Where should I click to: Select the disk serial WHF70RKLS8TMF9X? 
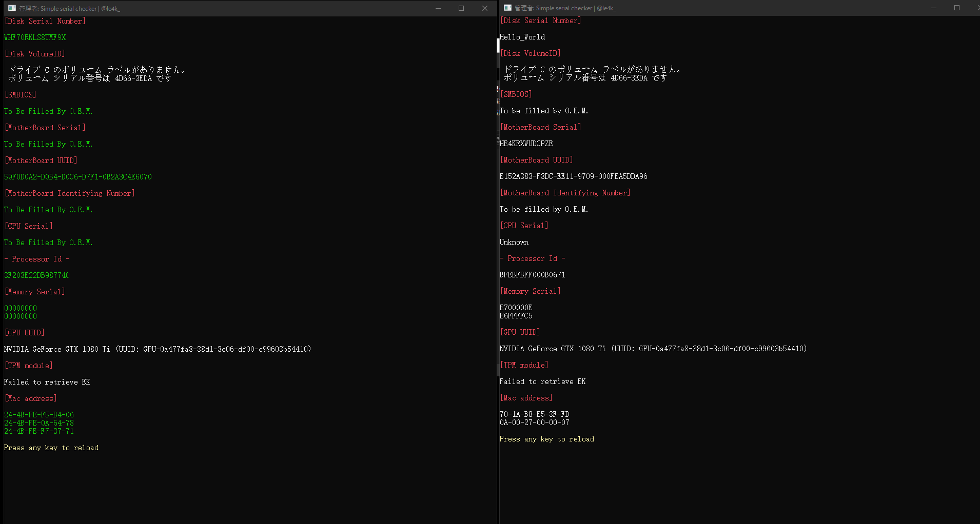pyautogui.click(x=34, y=37)
